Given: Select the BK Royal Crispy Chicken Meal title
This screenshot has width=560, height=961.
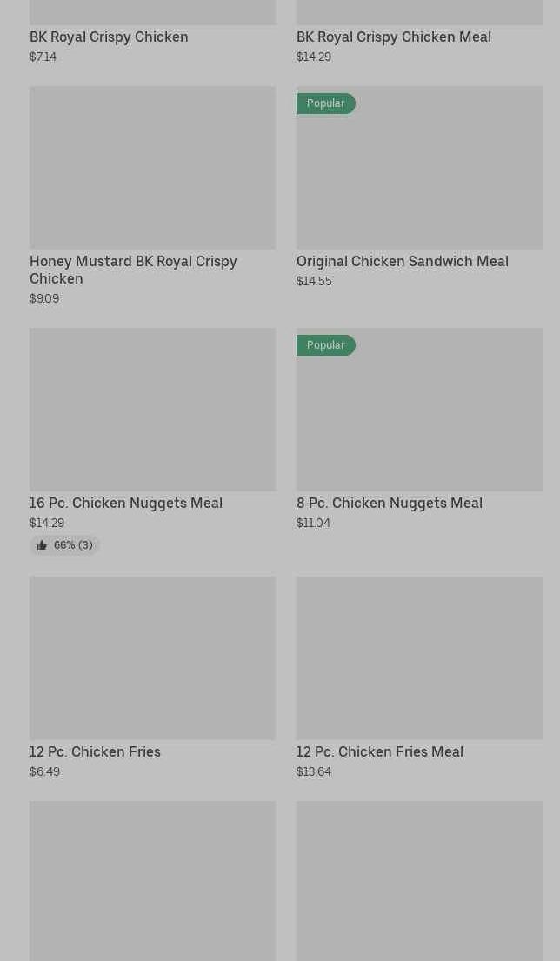Looking at the screenshot, I should [393, 37].
